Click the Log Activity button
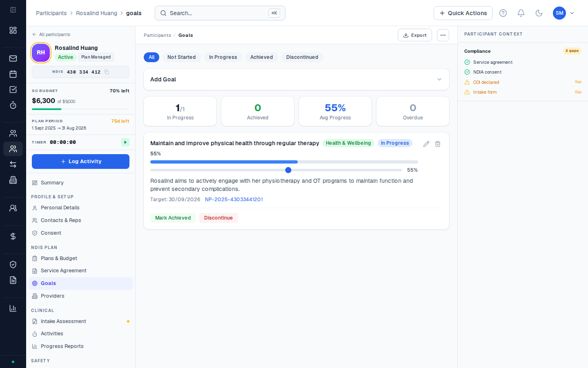The image size is (588, 368). (x=80, y=162)
